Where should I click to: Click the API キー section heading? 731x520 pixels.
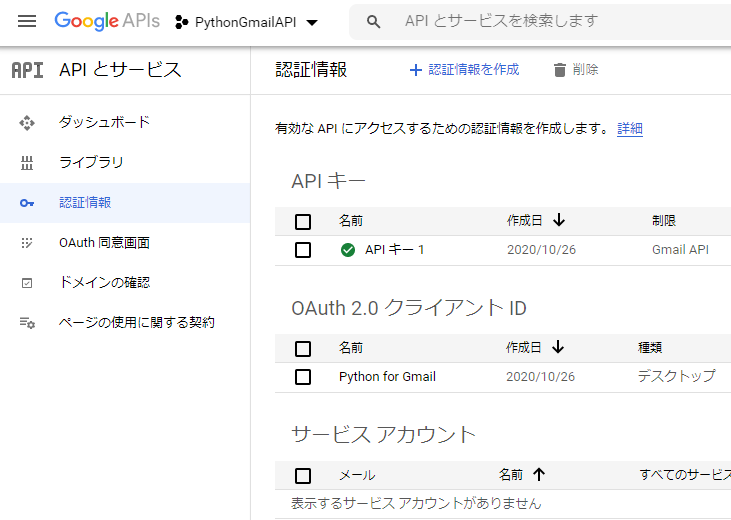coord(328,181)
